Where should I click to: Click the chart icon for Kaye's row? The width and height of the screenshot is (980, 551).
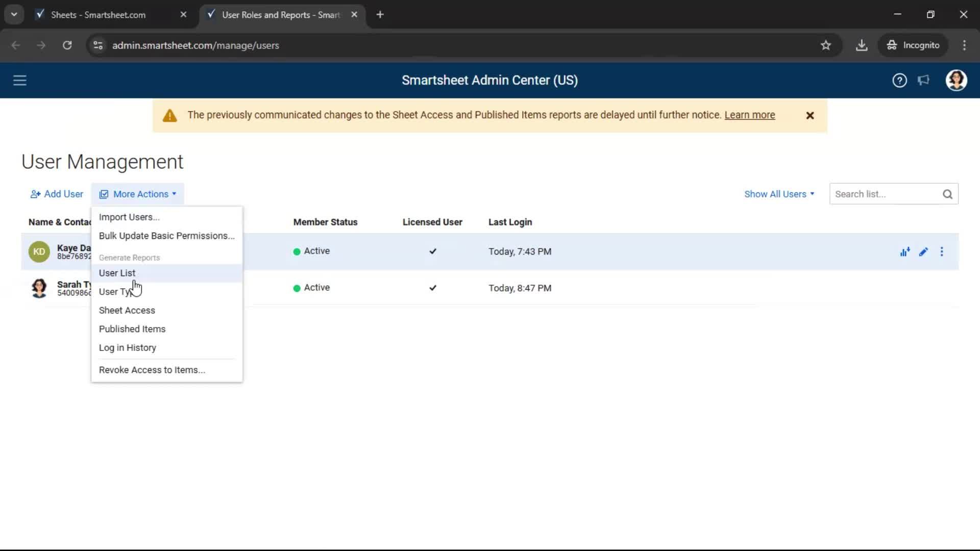(905, 252)
